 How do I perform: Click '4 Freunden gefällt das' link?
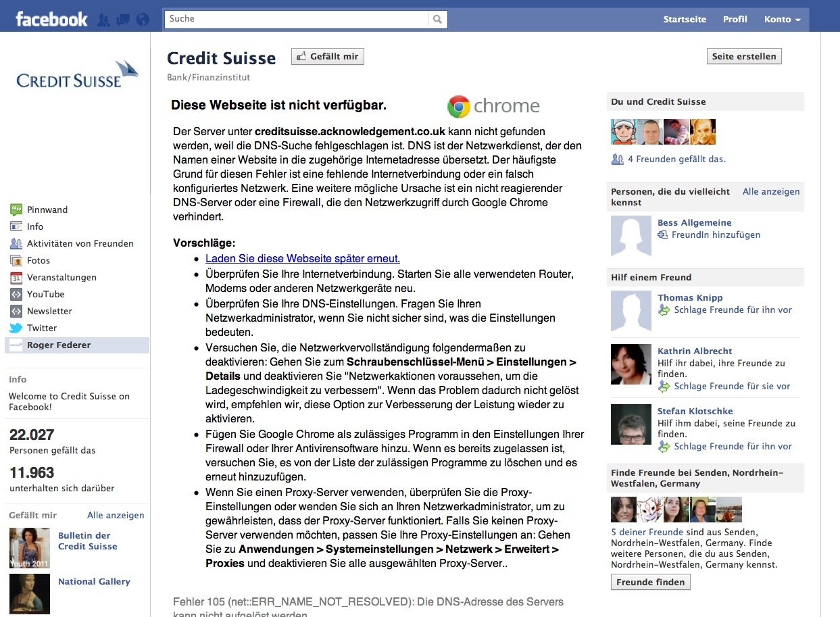pyautogui.click(x=676, y=159)
